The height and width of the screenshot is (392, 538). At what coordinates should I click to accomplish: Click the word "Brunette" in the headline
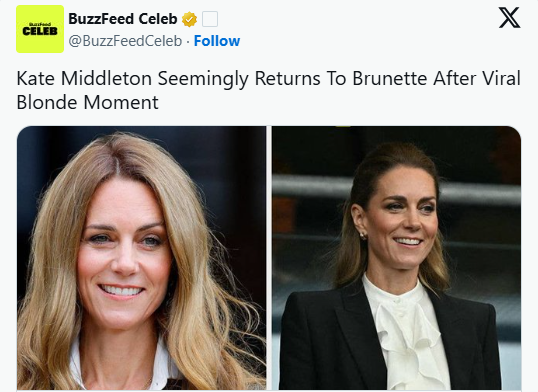click(390, 78)
